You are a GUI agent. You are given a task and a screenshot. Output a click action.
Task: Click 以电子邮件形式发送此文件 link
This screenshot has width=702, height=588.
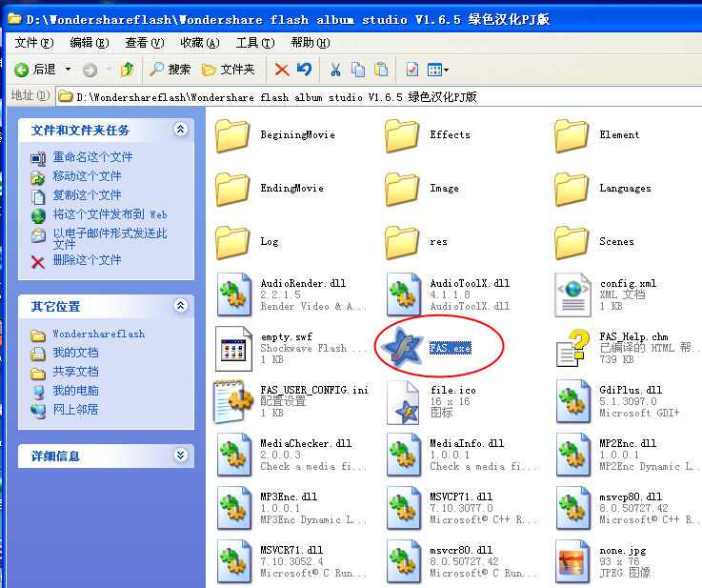[x=110, y=238]
